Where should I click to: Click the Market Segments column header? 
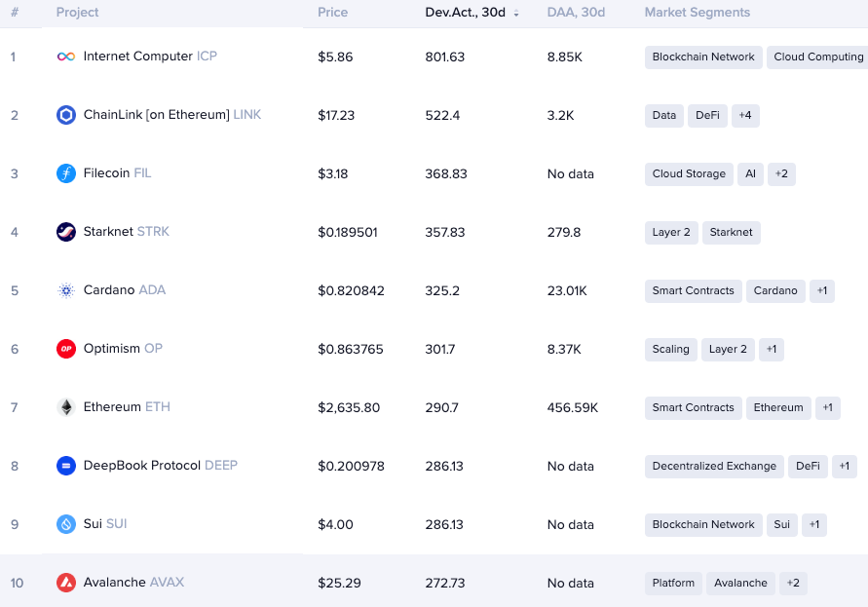coord(697,13)
